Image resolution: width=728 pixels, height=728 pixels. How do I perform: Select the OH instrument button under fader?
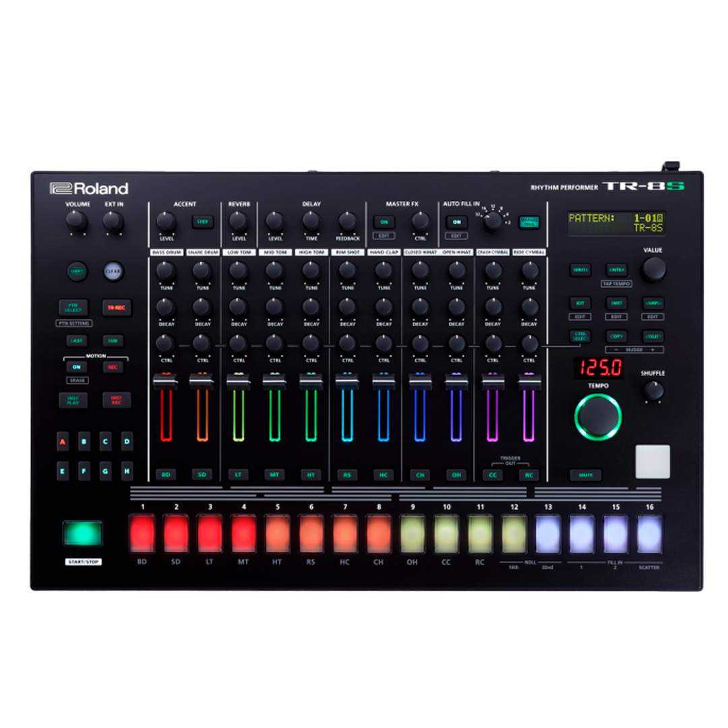[x=456, y=475]
